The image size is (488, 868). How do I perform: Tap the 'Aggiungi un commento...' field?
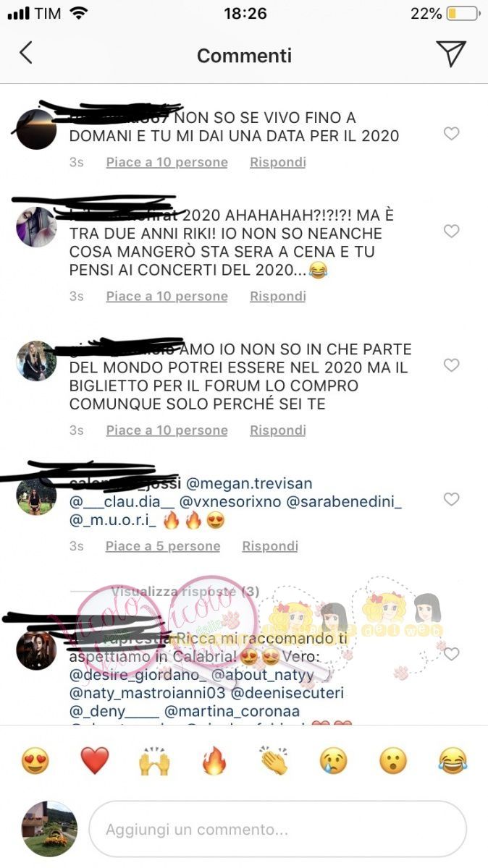277,829
